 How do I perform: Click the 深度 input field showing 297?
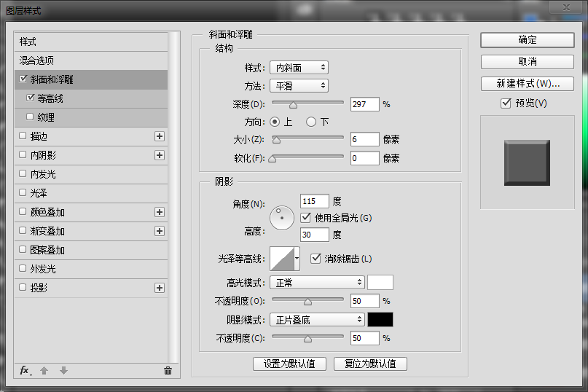(364, 104)
